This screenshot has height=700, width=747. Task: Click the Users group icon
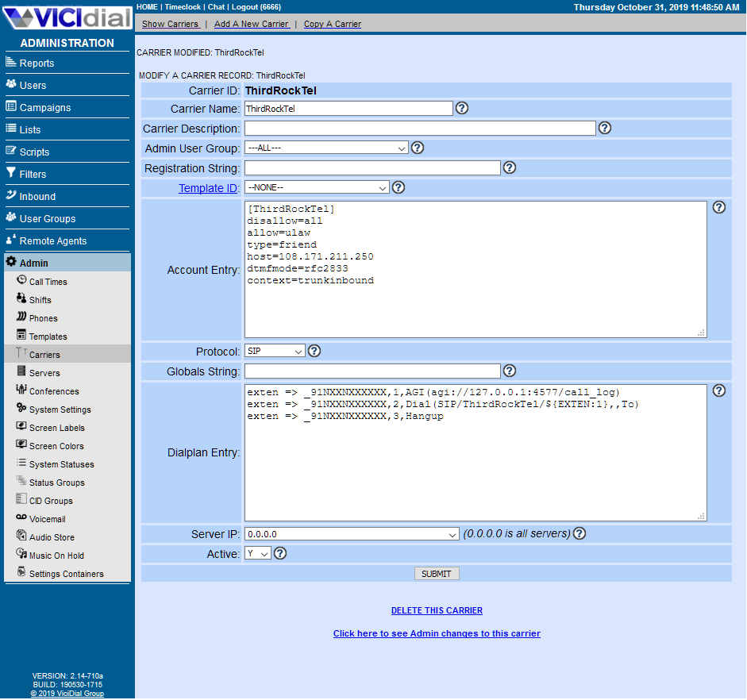[x=11, y=84]
